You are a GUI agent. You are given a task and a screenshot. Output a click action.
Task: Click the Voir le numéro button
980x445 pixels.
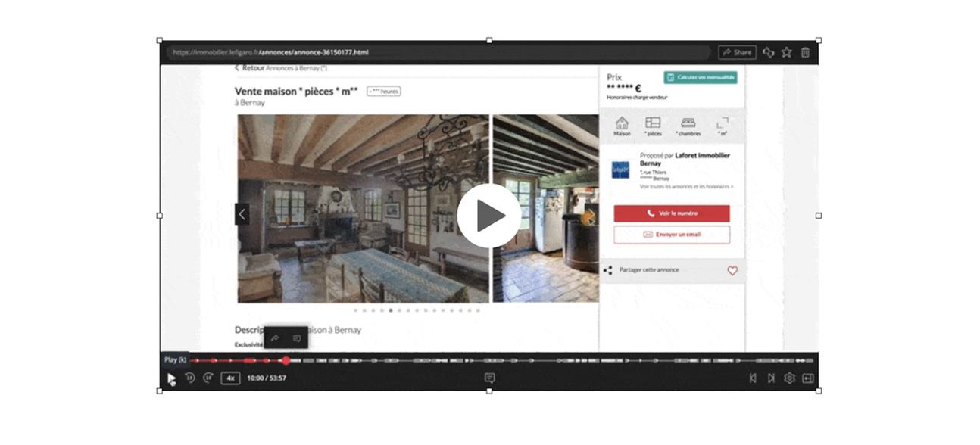click(x=672, y=213)
